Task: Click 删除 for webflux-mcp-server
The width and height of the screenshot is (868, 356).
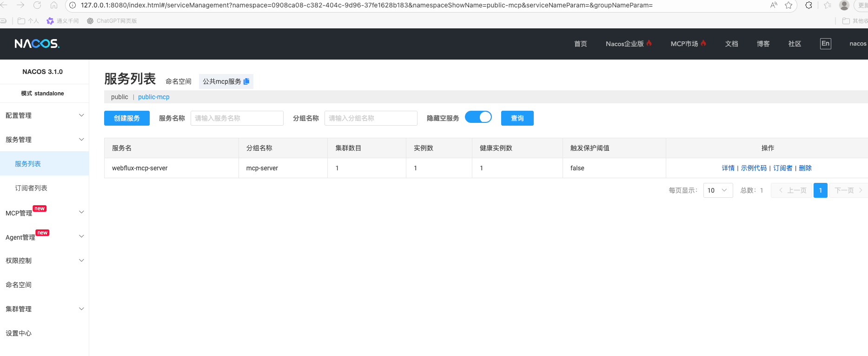Action: pyautogui.click(x=805, y=168)
